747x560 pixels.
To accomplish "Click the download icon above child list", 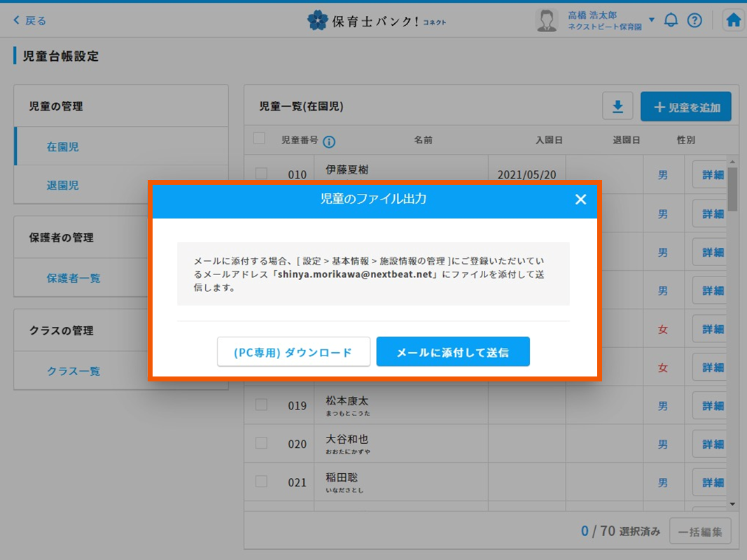I will click(x=617, y=107).
